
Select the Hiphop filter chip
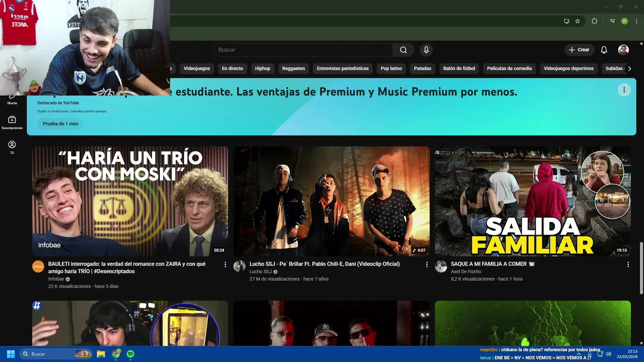point(263,68)
